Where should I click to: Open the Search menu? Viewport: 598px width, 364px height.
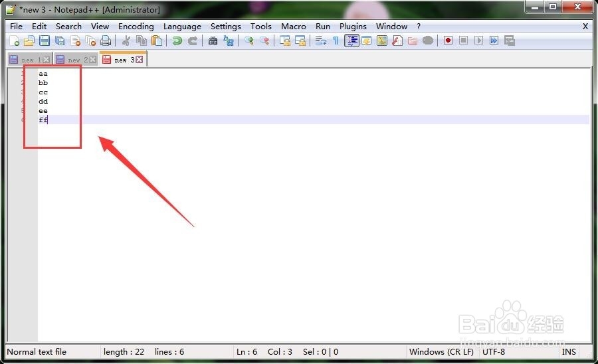point(68,27)
